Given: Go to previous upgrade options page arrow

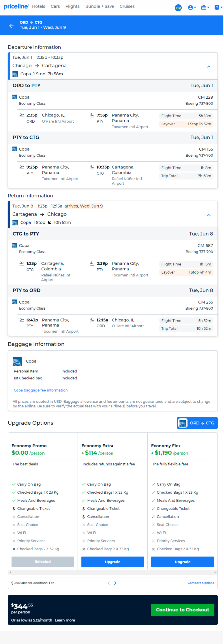Looking at the screenshot, I should [109, 583].
